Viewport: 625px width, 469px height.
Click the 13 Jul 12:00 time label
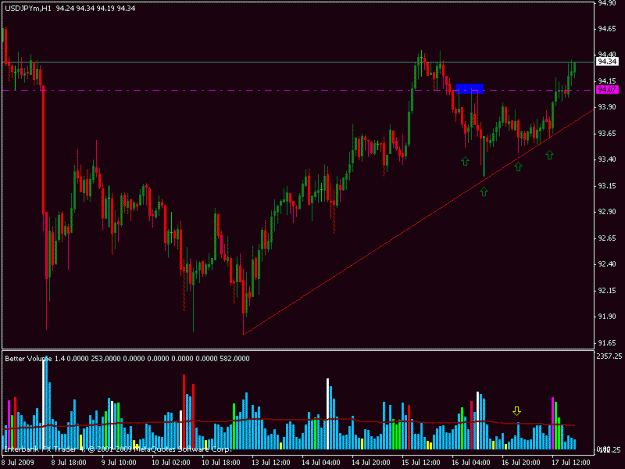[271, 463]
